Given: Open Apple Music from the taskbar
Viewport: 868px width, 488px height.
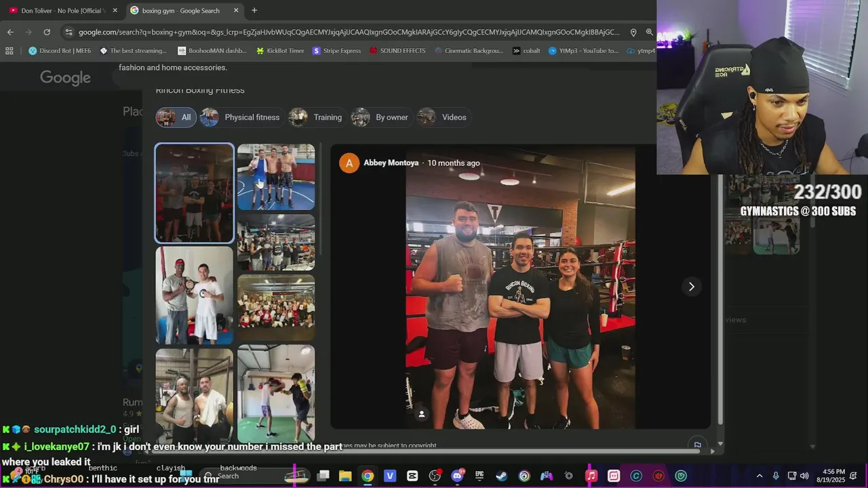Looking at the screenshot, I should pos(591,476).
